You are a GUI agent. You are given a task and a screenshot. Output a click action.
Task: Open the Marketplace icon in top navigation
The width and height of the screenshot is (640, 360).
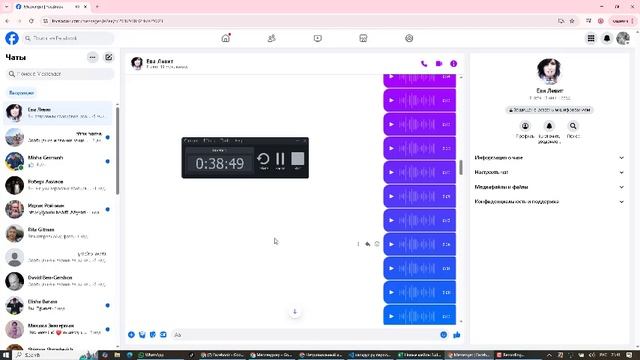tap(363, 38)
